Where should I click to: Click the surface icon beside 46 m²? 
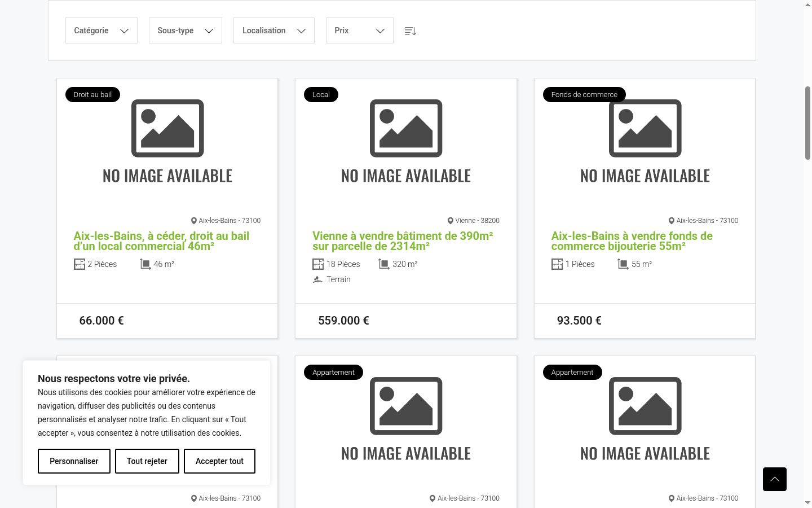click(x=145, y=264)
